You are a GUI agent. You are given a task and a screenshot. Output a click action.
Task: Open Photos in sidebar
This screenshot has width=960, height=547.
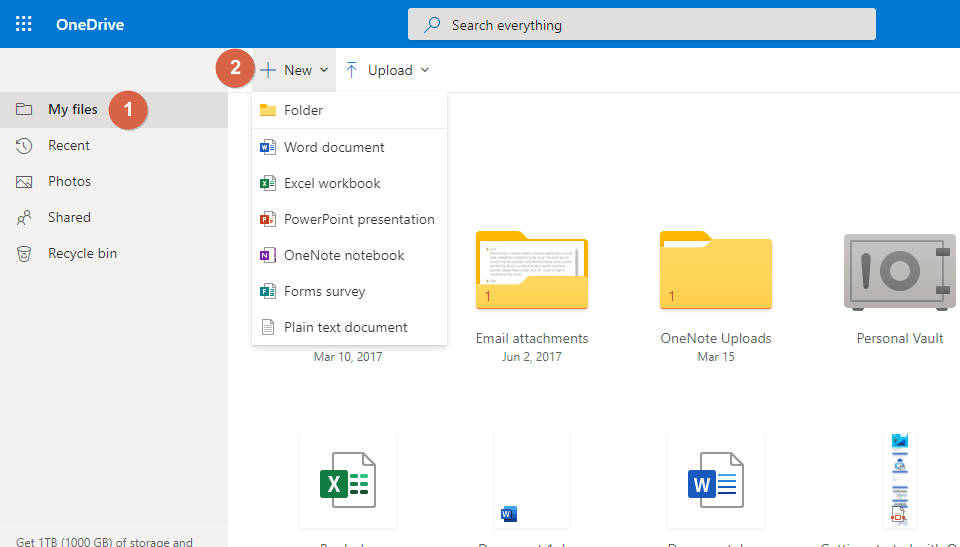point(114,181)
